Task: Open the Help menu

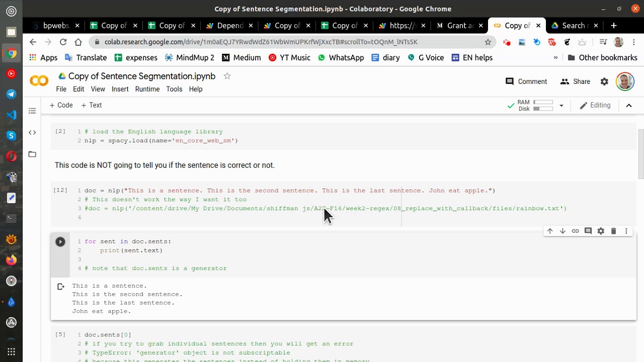Action: tap(196, 89)
